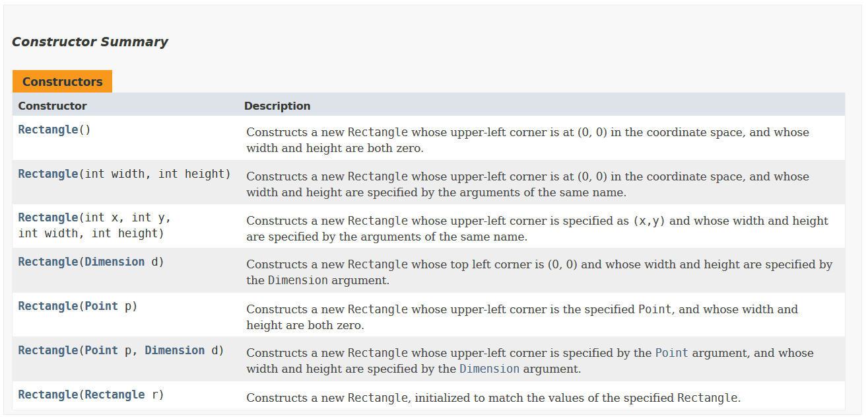The image size is (868, 417).
Task: Follow Dimension link in Rectangle(Point p, Dimension d) signature
Action: 174,351
